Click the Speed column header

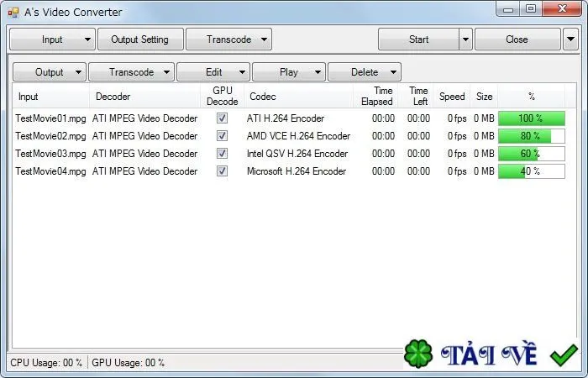coord(452,97)
